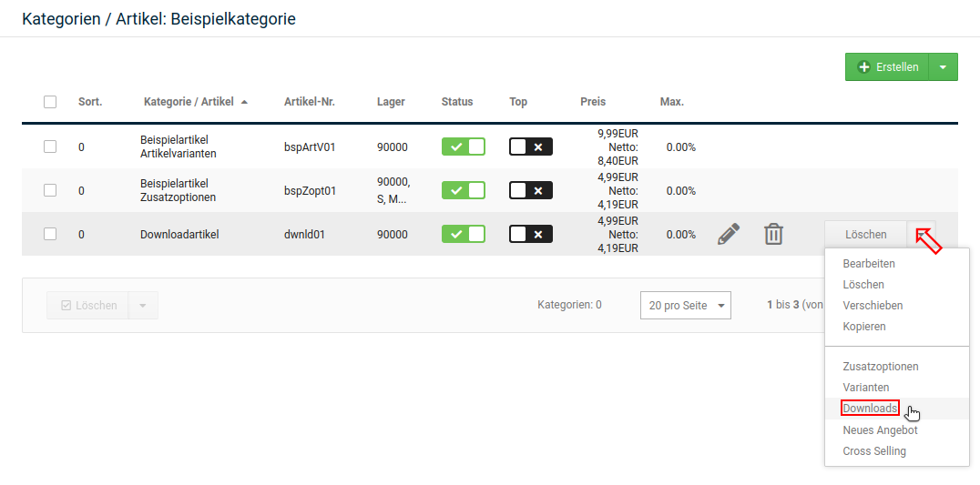Viewport: 980px width, 485px height.
Task: Check the select-all checkbox in table header
Action: [50, 102]
